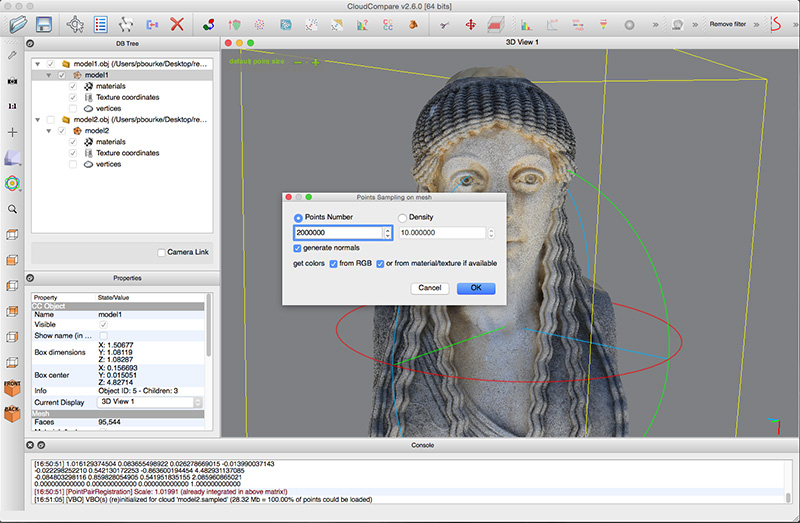Viewport: 800px width, 523px height.
Task: Click the merge/clone arrow icon
Action: point(152,24)
